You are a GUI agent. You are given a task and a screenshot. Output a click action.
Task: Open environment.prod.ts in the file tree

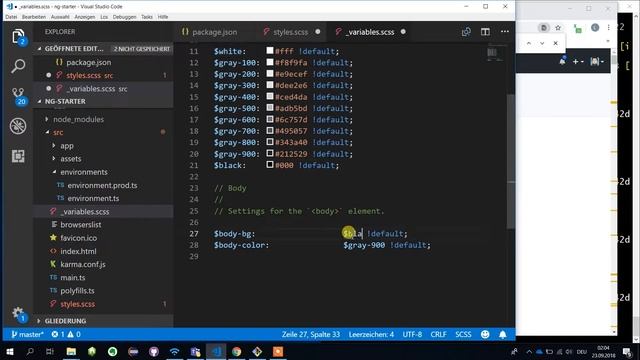coord(102,185)
